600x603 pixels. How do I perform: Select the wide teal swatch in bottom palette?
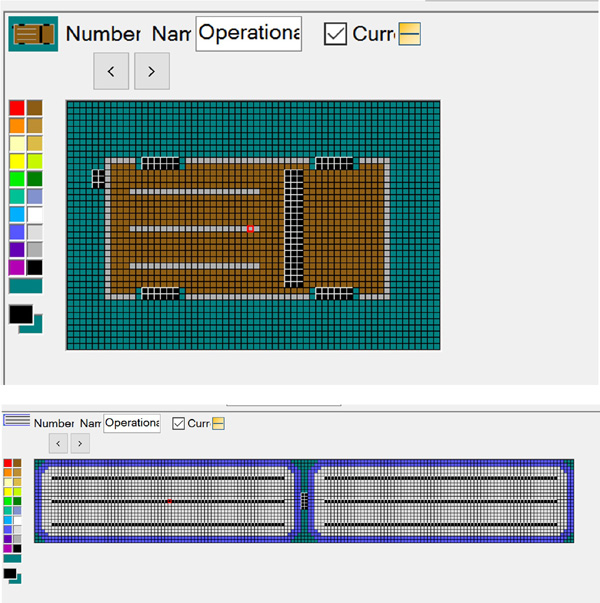13,558
